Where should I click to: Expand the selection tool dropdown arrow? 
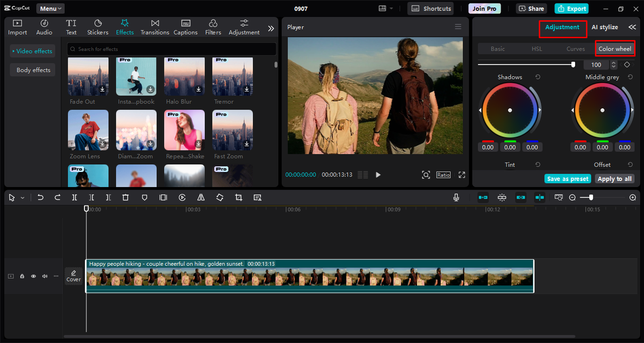click(x=22, y=198)
